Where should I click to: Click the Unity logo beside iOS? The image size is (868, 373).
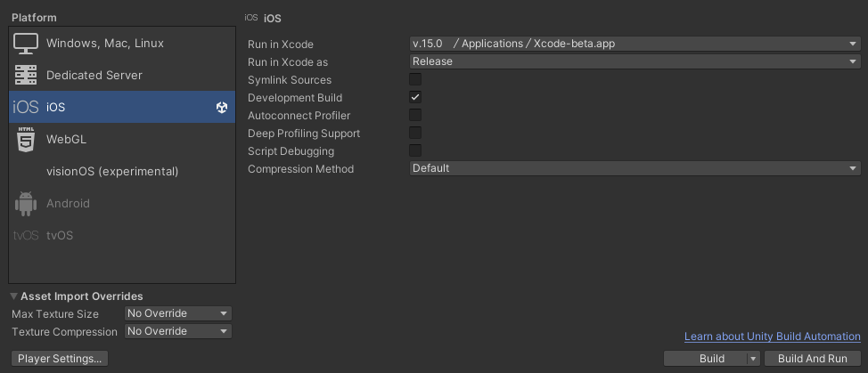click(x=222, y=108)
